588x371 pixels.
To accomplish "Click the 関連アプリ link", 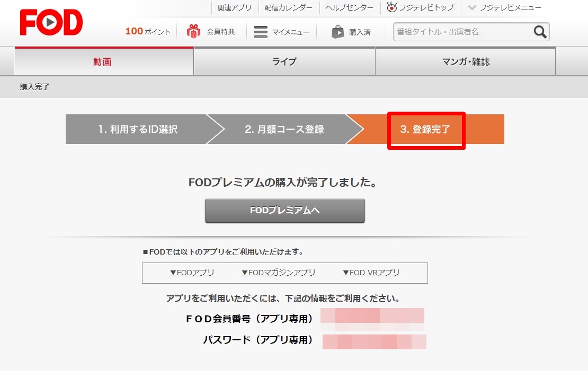I will tap(235, 7).
